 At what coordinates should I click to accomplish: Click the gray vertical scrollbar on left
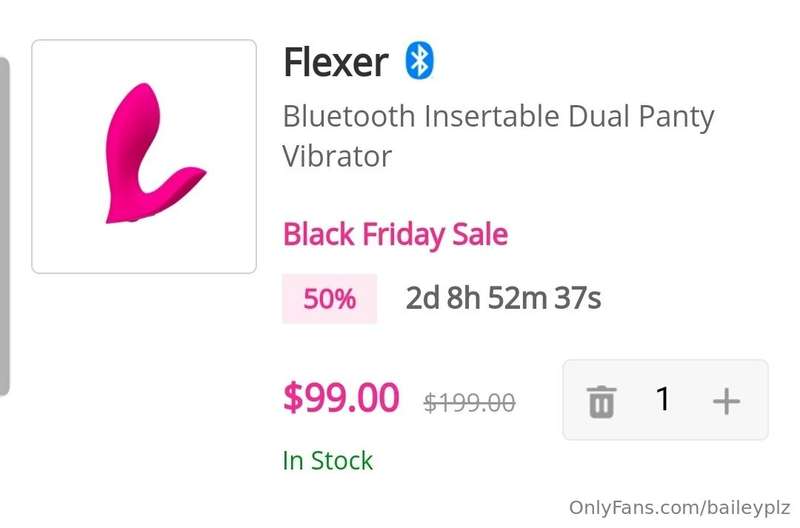4,226
